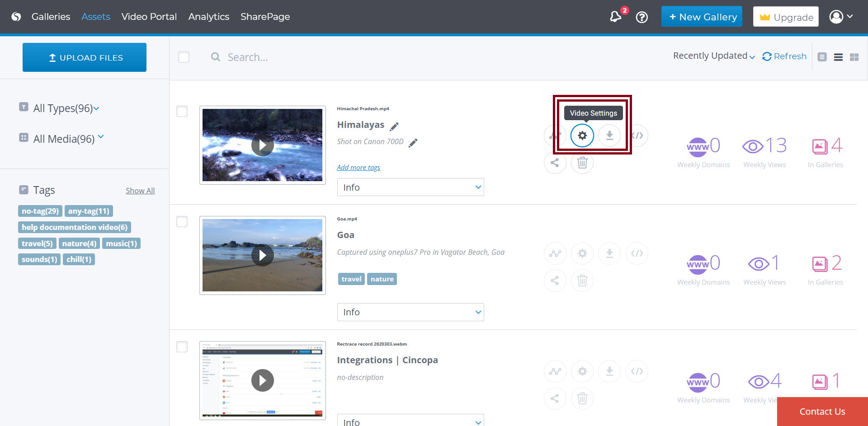Screen dimensions: 868x426
Task: Open the Info dropdown under Goa
Action: (x=410, y=312)
